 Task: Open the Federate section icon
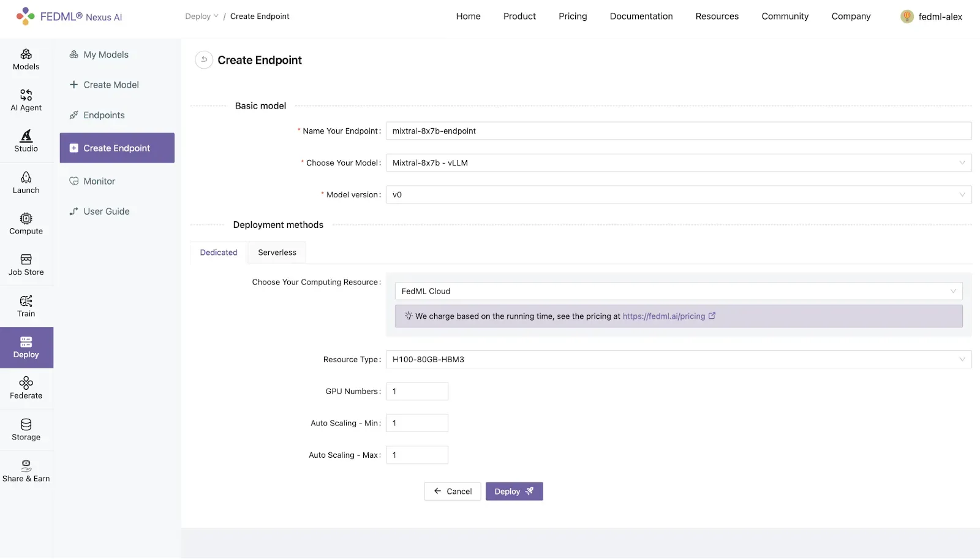point(26,383)
